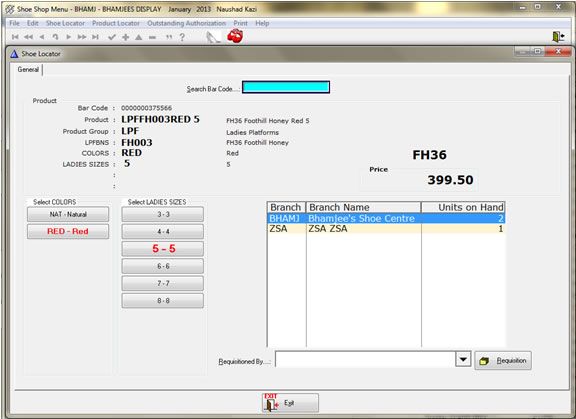
Task: Select ladies size 4 - 4 button
Action: [x=163, y=231]
